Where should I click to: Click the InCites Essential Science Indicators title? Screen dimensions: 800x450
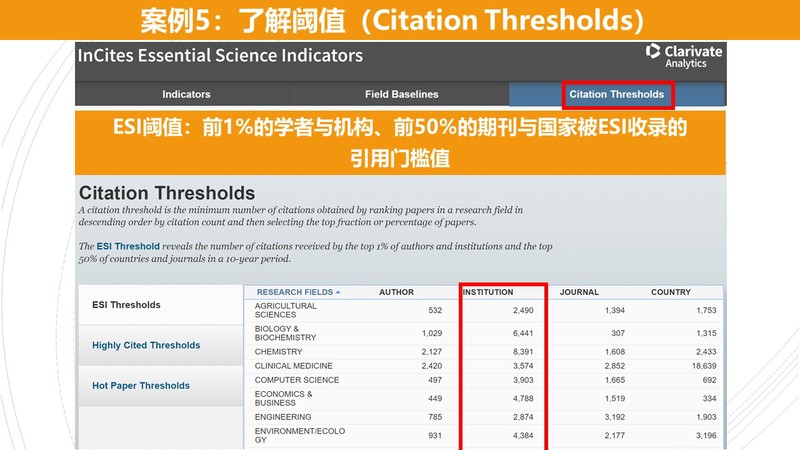(x=220, y=55)
